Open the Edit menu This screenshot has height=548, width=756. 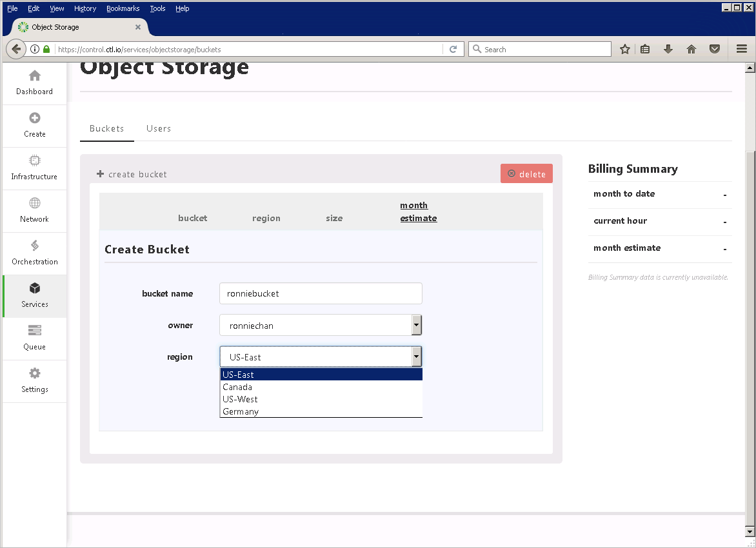[x=34, y=8]
